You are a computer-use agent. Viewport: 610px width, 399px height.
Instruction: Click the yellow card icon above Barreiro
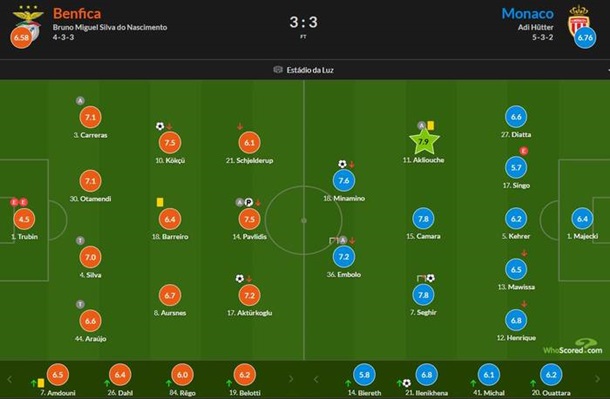(x=160, y=202)
